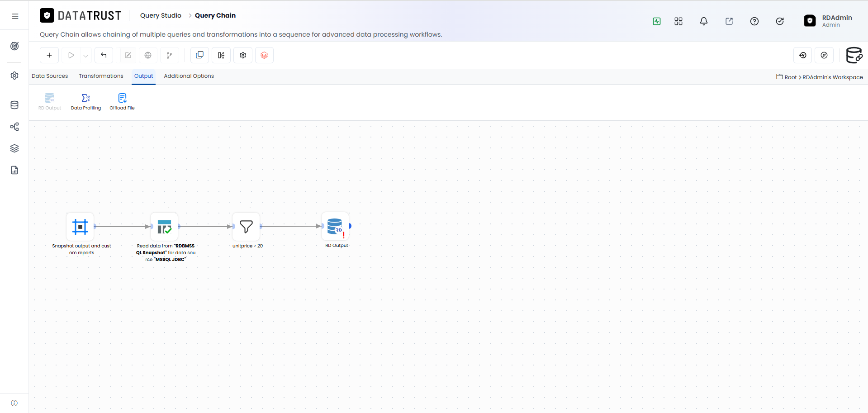
Task: Select the unitprice > 20 filter node
Action: (x=246, y=227)
